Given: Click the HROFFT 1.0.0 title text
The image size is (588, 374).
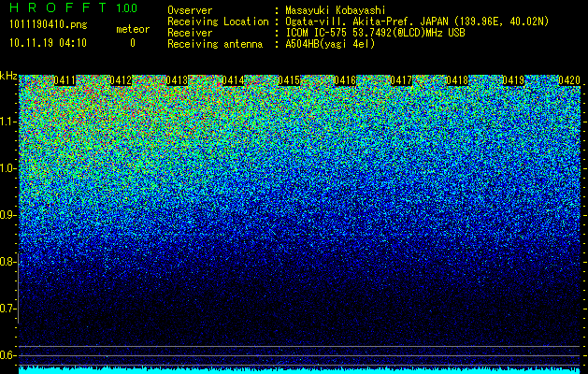Looking at the screenshot, I should coord(74,7).
